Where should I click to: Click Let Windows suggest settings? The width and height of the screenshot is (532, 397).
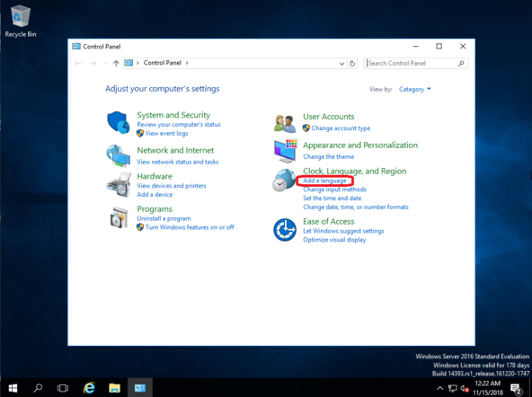343,231
